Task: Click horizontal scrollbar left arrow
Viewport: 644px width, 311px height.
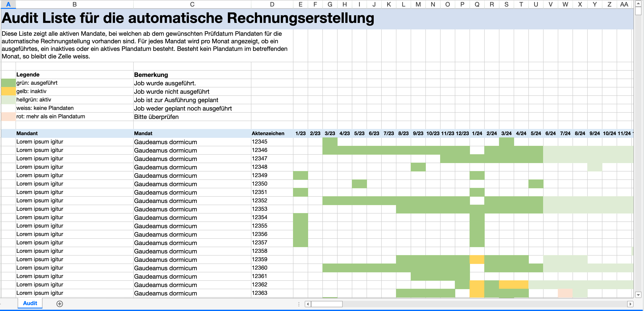Action: tap(308, 304)
